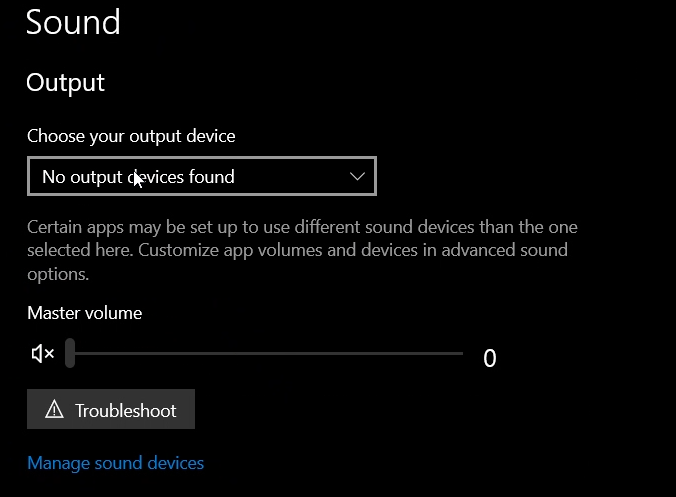Click the warning triangle icon on Troubleshoot

pyautogui.click(x=54, y=409)
